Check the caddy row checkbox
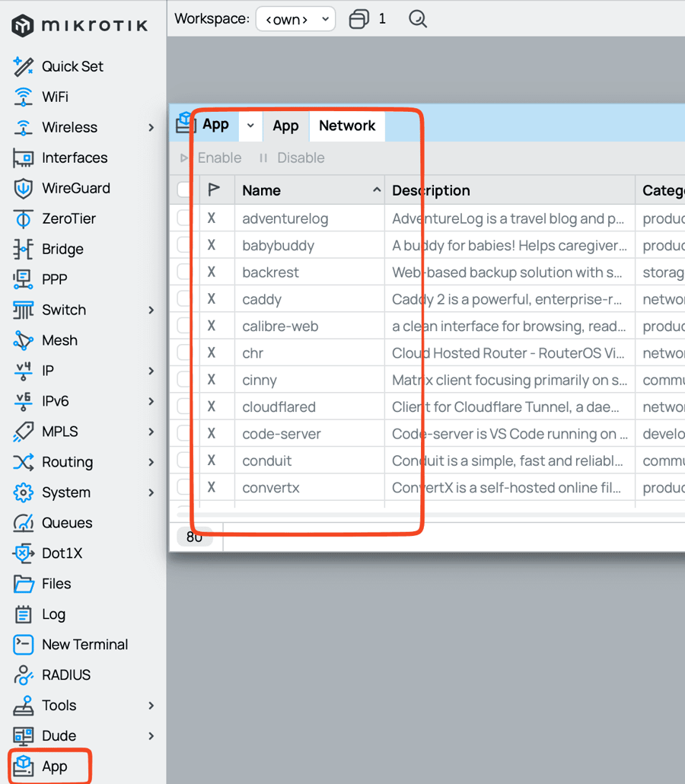 click(184, 299)
